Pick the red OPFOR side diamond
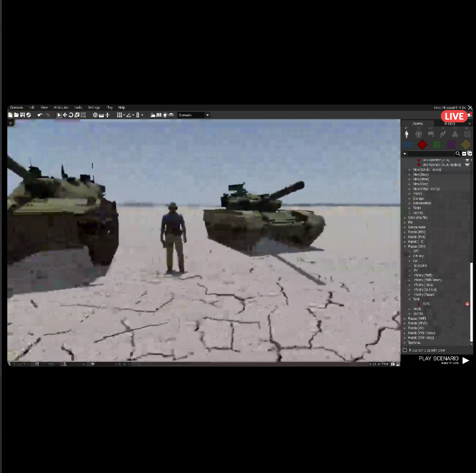Image resolution: width=476 pixels, height=473 pixels. tap(422, 145)
